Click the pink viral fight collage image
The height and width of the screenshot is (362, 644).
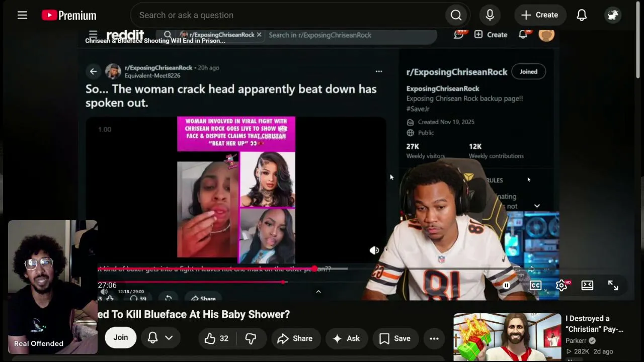[x=236, y=190]
